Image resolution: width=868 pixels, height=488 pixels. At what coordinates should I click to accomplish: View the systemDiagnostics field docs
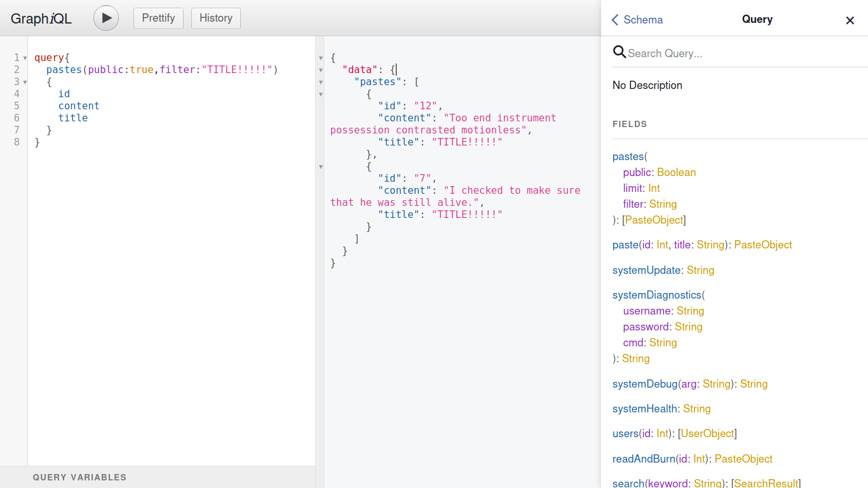tap(656, 295)
